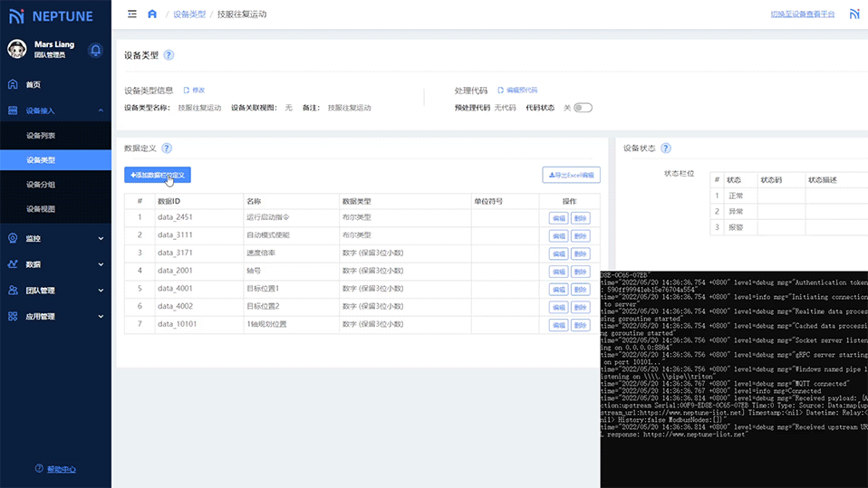Click the 导出Excel编辑 button
Viewport: 868px width, 488px height.
point(571,175)
